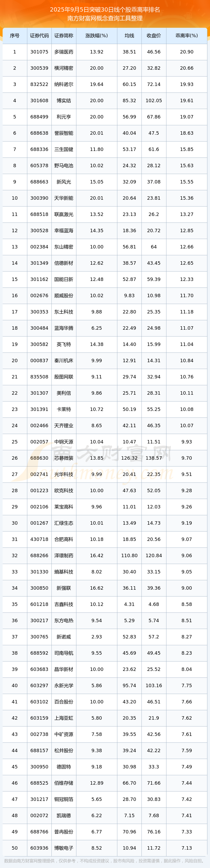Click stock name 美利信
Screen dimensions: 210x868
(64, 393)
